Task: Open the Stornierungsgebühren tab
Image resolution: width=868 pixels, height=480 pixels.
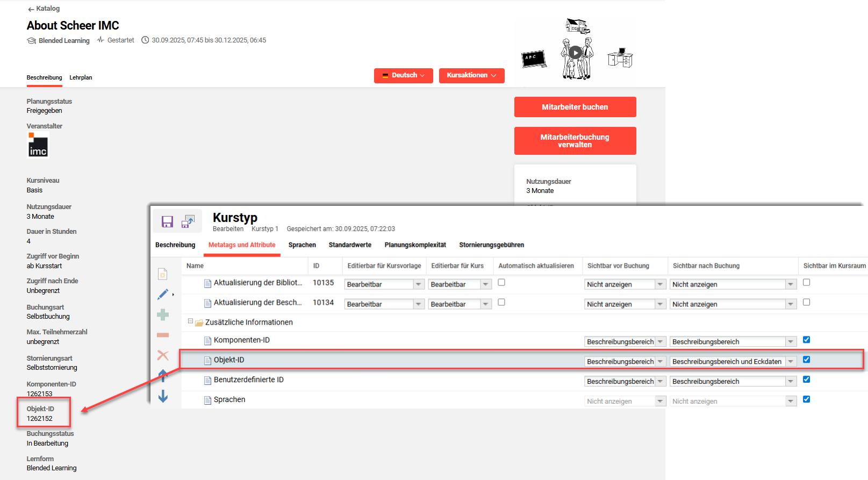Action: (491, 245)
